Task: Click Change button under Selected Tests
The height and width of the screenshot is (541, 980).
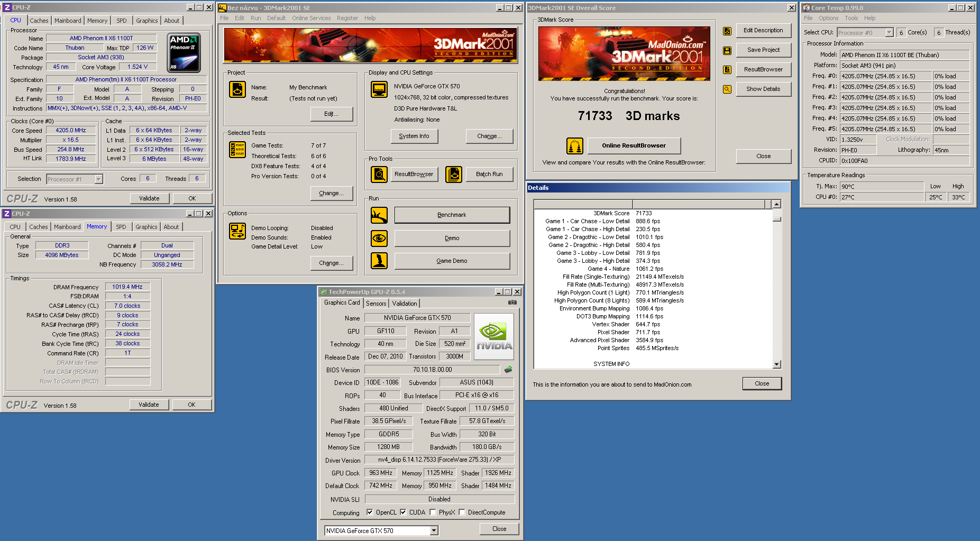Action: tap(331, 193)
